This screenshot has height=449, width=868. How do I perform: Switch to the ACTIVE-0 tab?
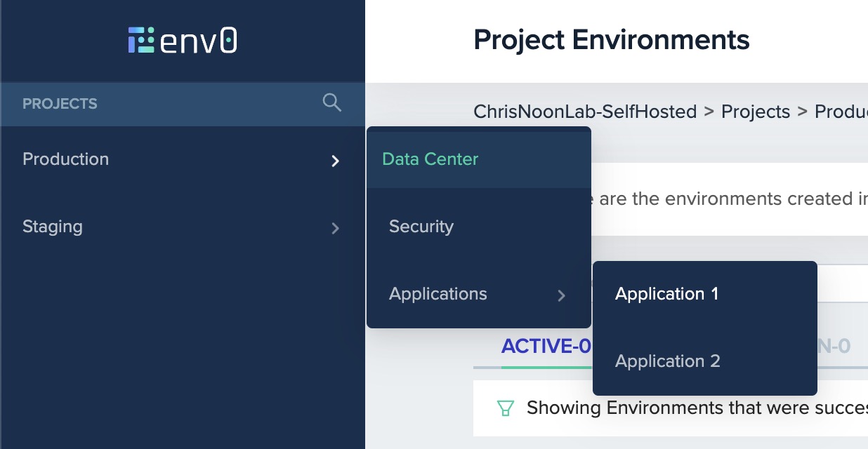(x=547, y=345)
